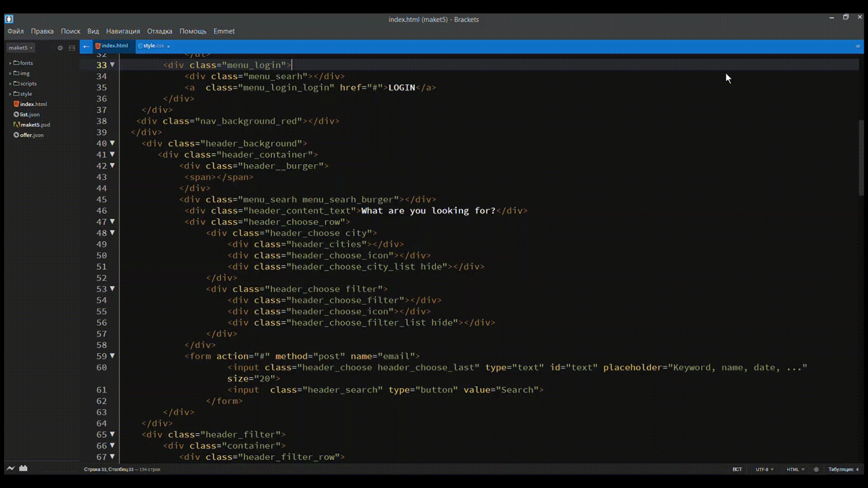Open the Emmet menu

(x=224, y=31)
